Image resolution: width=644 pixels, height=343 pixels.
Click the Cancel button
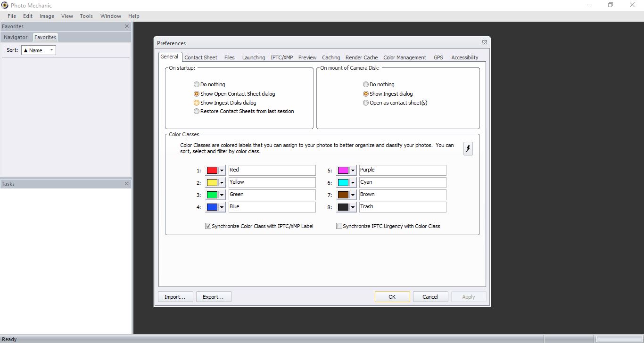[430, 297]
